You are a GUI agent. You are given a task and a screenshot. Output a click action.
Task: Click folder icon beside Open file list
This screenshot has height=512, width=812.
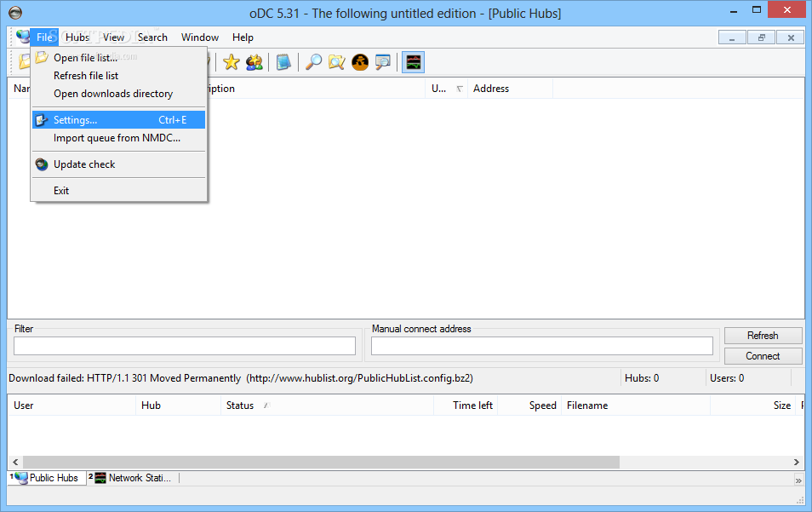(x=42, y=58)
